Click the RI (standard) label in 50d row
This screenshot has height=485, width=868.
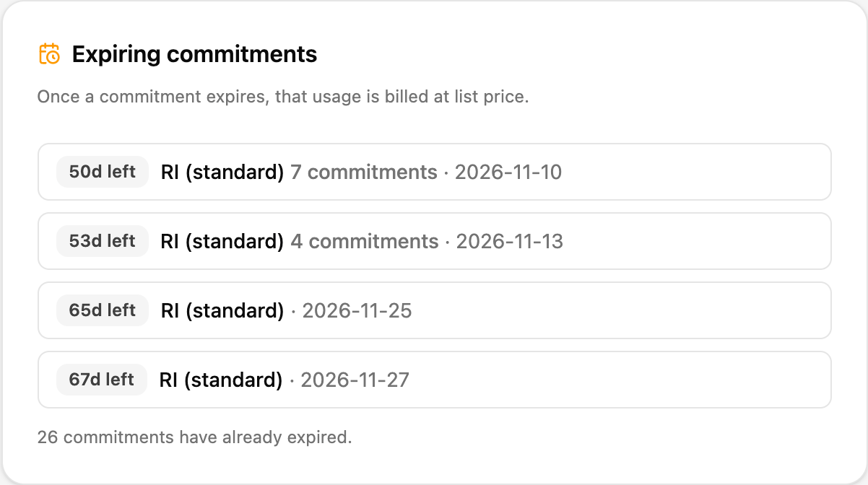click(222, 172)
